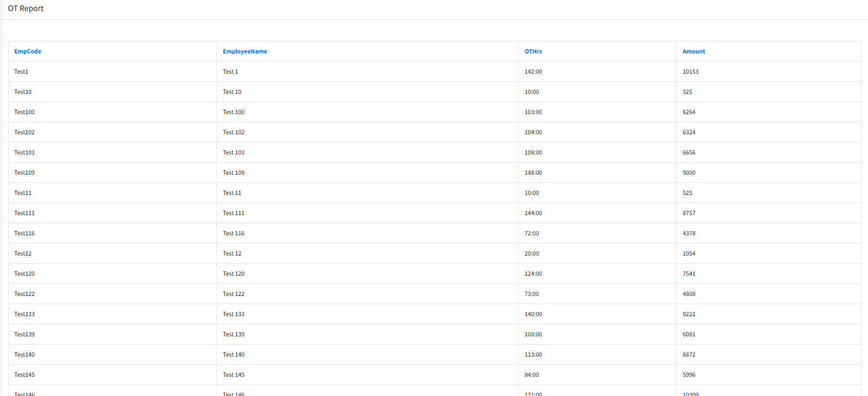Click the EmployeeName column header
This screenshot has width=868, height=396.
[245, 51]
